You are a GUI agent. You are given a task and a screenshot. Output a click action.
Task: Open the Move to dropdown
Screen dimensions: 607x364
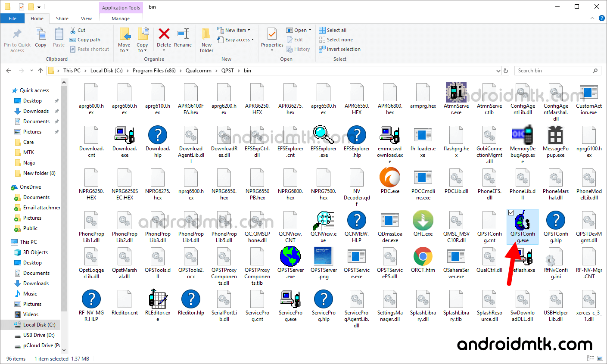point(124,40)
